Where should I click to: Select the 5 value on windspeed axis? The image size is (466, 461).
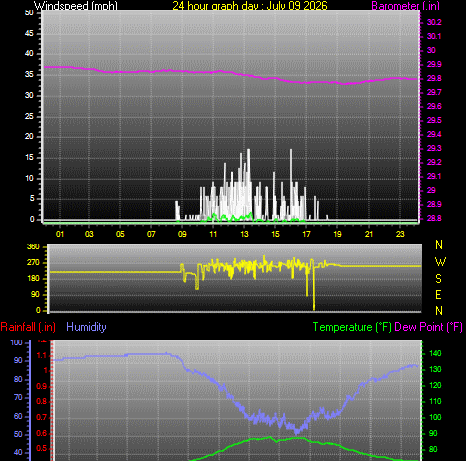click(x=32, y=198)
